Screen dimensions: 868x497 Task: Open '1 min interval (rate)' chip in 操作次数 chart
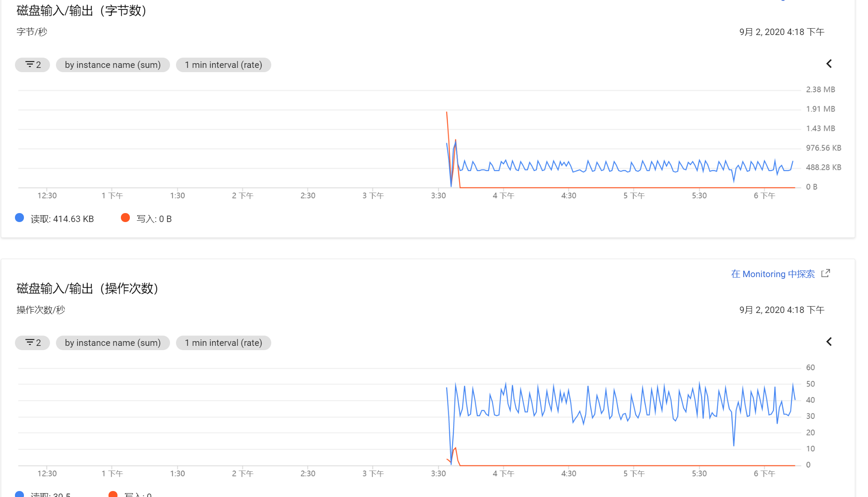click(223, 343)
